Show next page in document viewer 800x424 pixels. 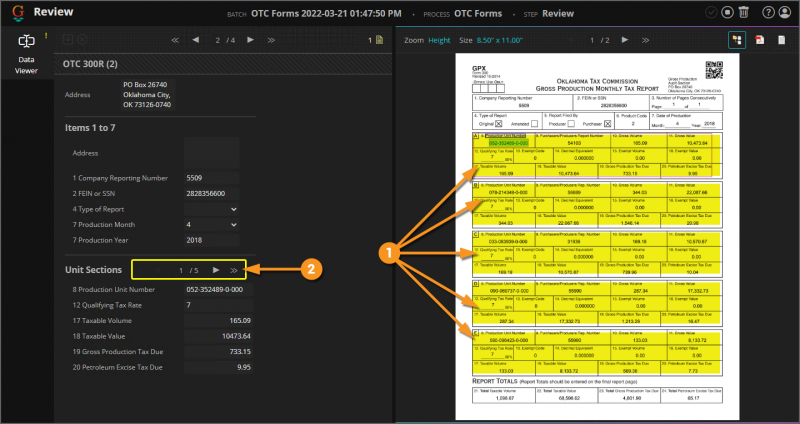point(624,40)
